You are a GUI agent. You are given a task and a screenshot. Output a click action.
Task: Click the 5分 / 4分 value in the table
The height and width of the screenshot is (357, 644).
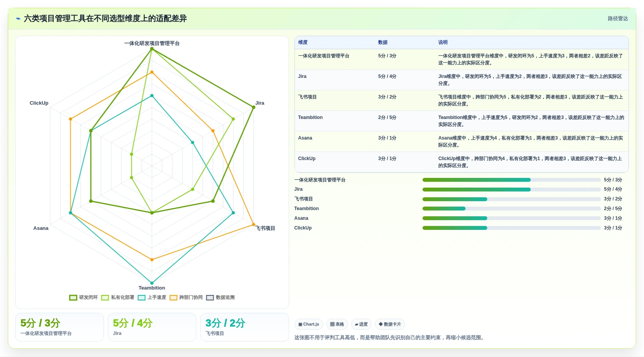[387, 76]
